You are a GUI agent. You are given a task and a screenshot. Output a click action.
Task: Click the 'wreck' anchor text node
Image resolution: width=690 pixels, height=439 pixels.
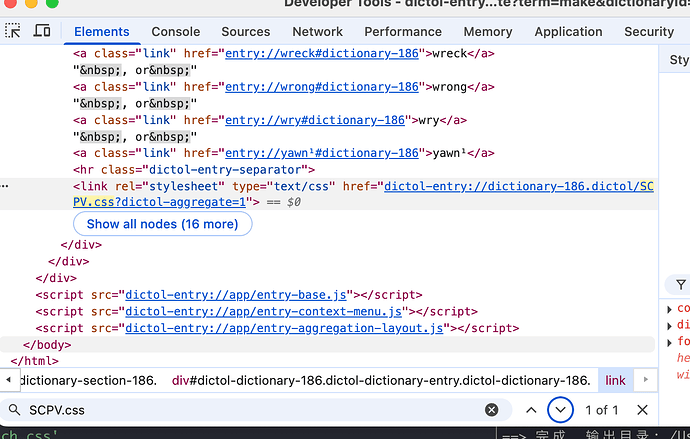449,53
